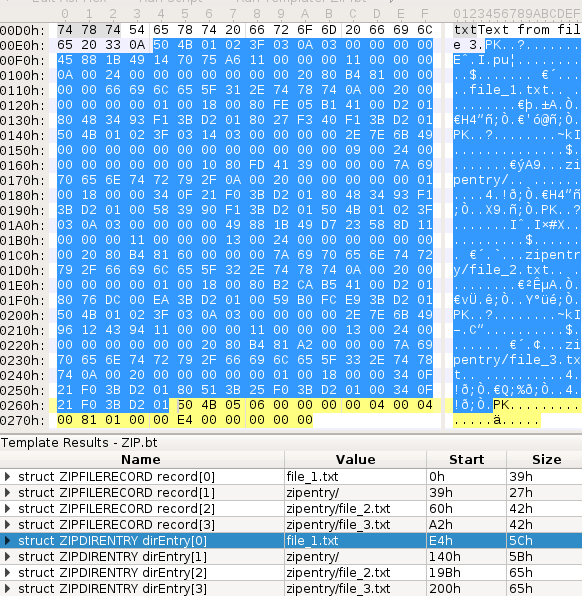Expand the highlighted dirEntry[0] node arrow
582x596 pixels.
point(7,541)
